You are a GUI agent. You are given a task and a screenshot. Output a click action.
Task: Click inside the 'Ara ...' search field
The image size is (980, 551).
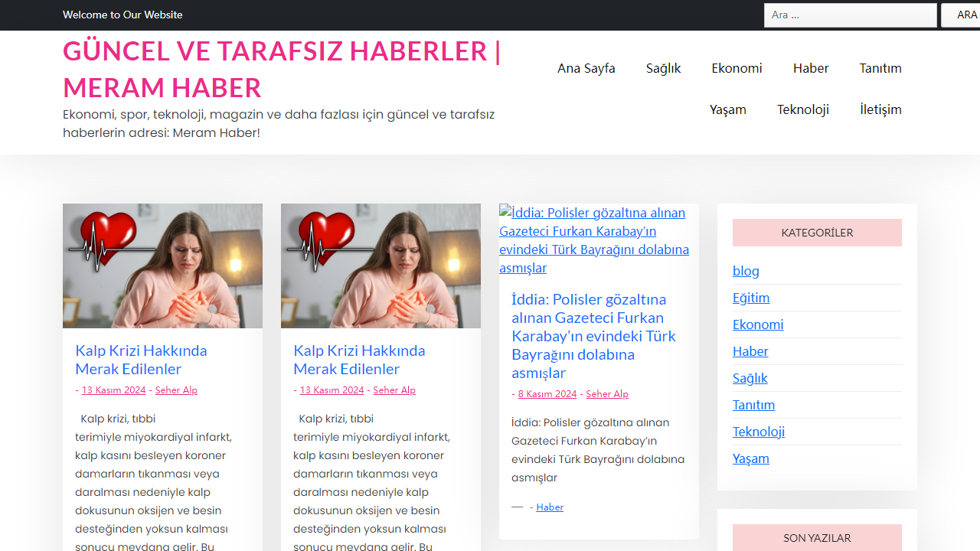850,15
